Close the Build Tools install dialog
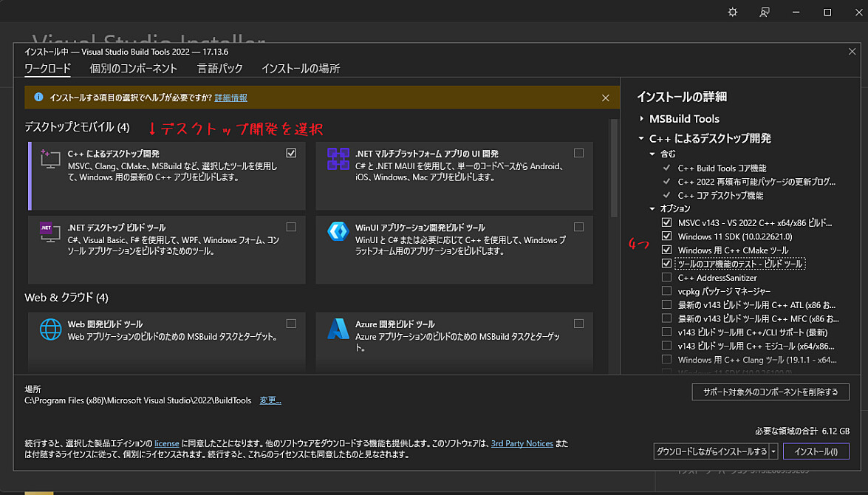Screen dimensions: 868x495 [x=852, y=52]
